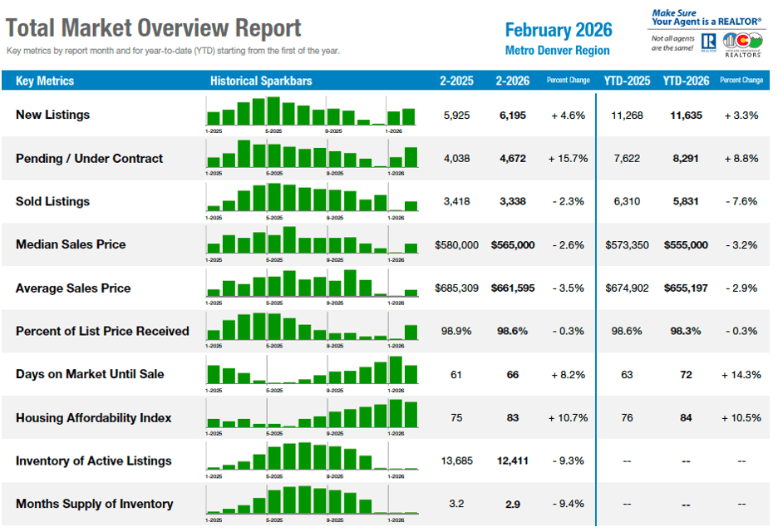Screen dimensions: 778x532
Task: Click the Days on Market sparkbar chart
Action: [x=312, y=371]
